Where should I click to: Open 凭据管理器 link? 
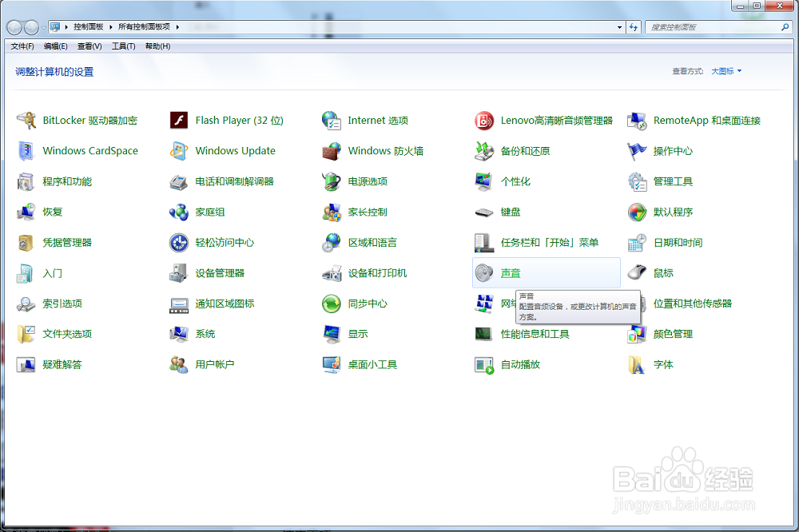click(67, 243)
